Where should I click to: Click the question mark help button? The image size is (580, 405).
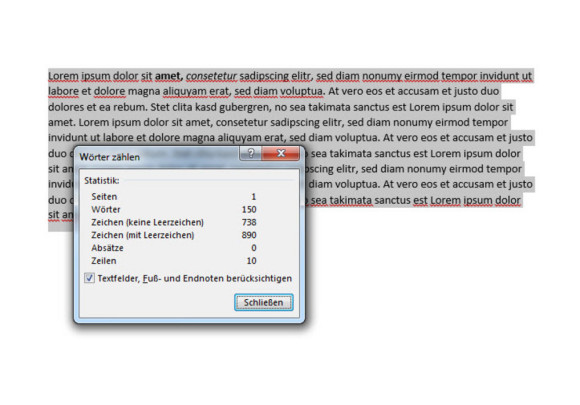point(251,153)
